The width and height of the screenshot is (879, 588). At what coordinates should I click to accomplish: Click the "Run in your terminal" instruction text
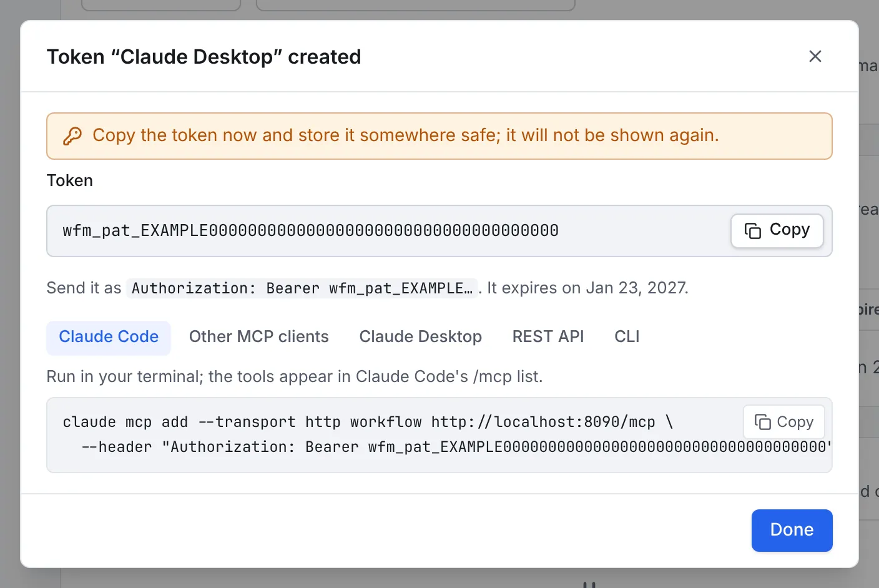[295, 377]
